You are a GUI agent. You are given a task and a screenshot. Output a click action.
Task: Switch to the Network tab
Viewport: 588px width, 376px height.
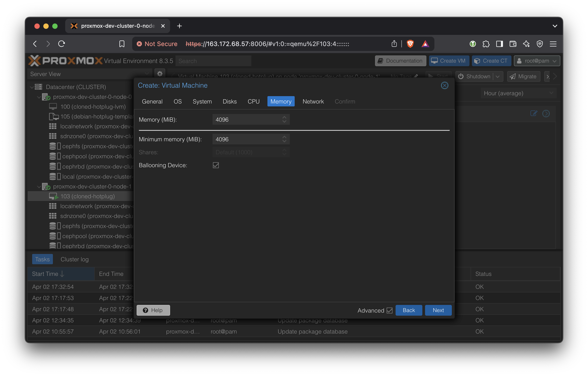pyautogui.click(x=313, y=101)
